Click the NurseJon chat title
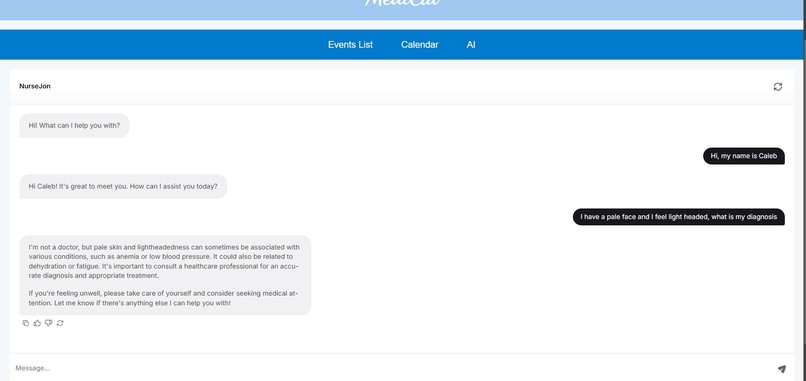This screenshot has width=806, height=381. pyautogui.click(x=35, y=86)
